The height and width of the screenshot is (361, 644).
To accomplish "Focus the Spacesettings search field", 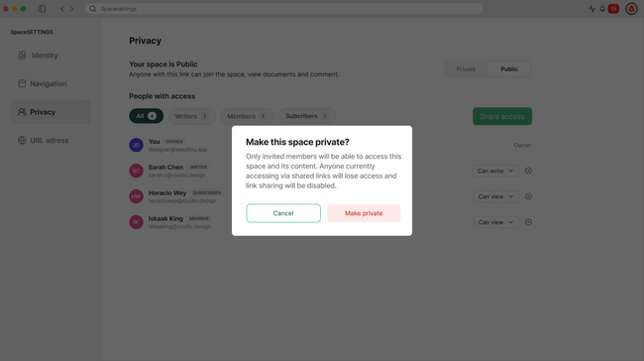I will [x=283, y=9].
